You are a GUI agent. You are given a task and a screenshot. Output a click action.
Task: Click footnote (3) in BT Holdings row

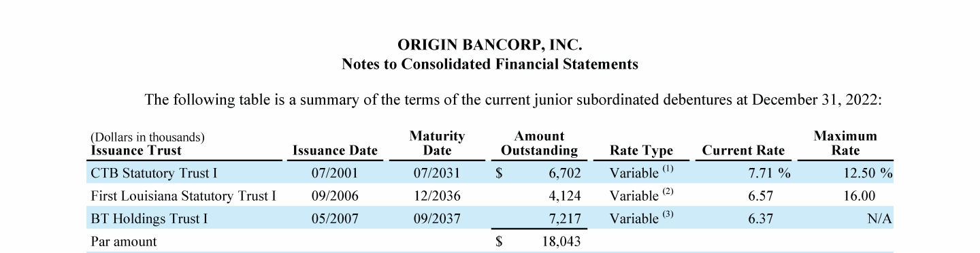668,215
